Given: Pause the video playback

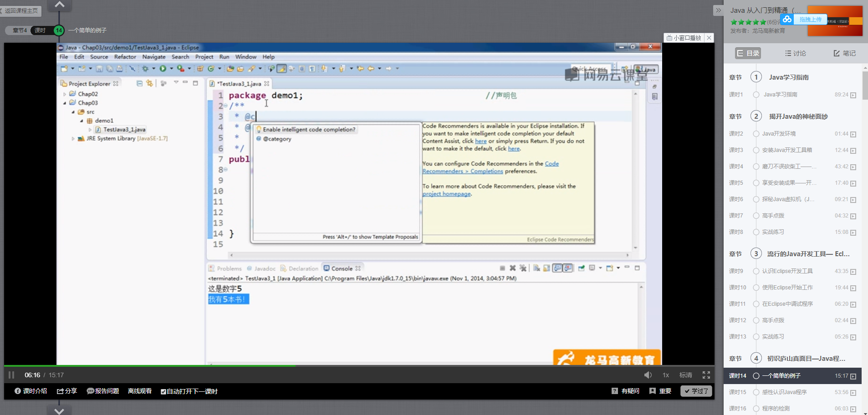Looking at the screenshot, I should 11,375.
